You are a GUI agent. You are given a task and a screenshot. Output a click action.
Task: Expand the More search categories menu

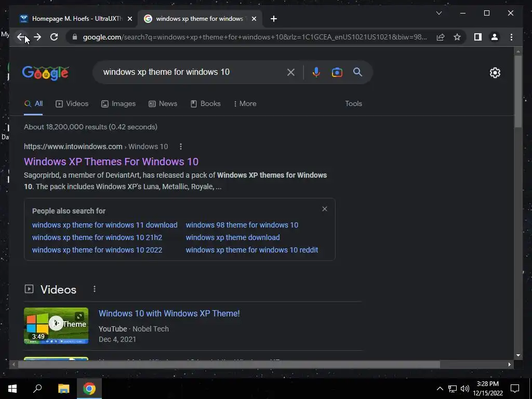tap(245, 104)
